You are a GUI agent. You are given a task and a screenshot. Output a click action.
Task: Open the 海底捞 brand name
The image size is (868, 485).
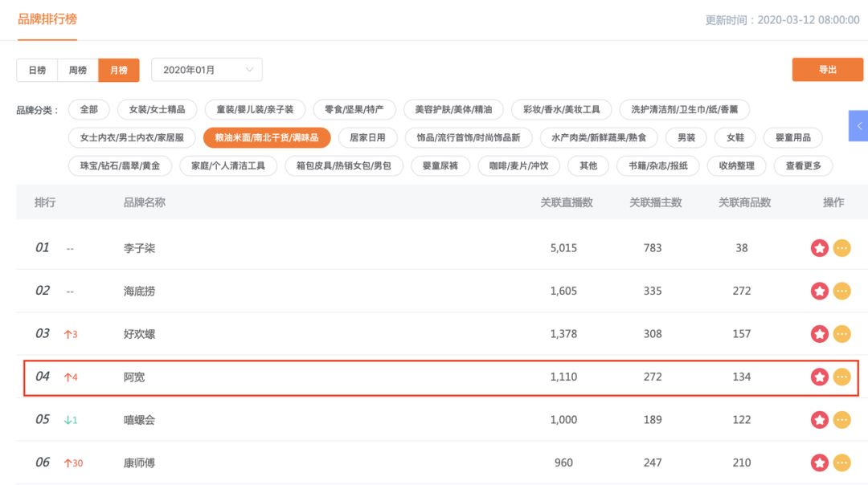tap(139, 291)
